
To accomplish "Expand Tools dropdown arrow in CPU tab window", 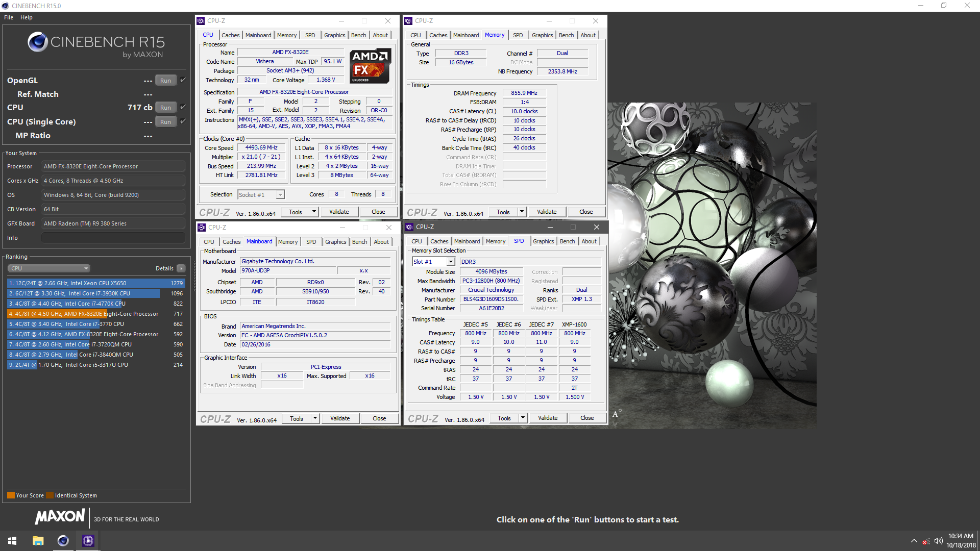I will [x=314, y=212].
